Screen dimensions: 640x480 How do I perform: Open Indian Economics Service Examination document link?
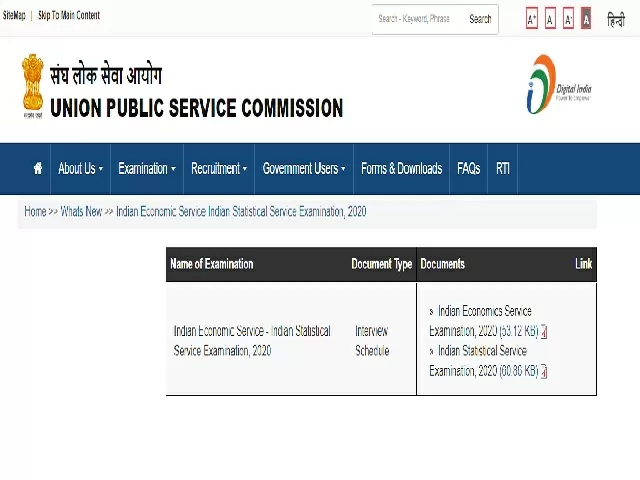(483, 321)
